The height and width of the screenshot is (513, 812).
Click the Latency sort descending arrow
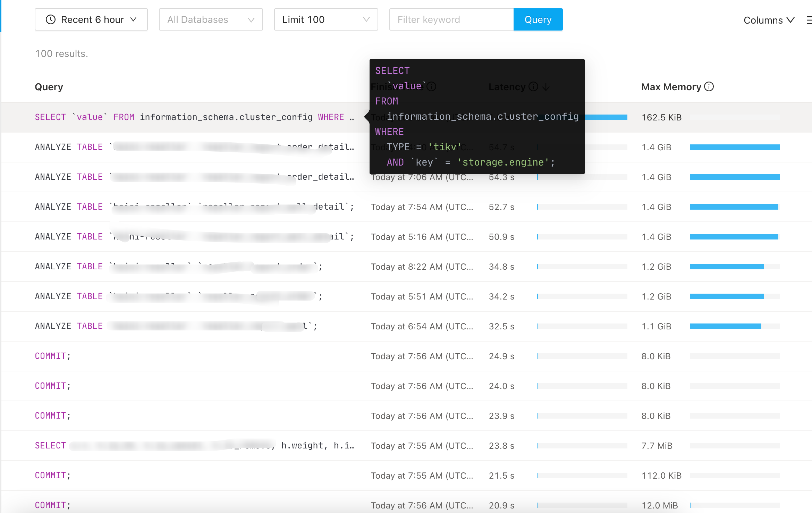pyautogui.click(x=546, y=87)
